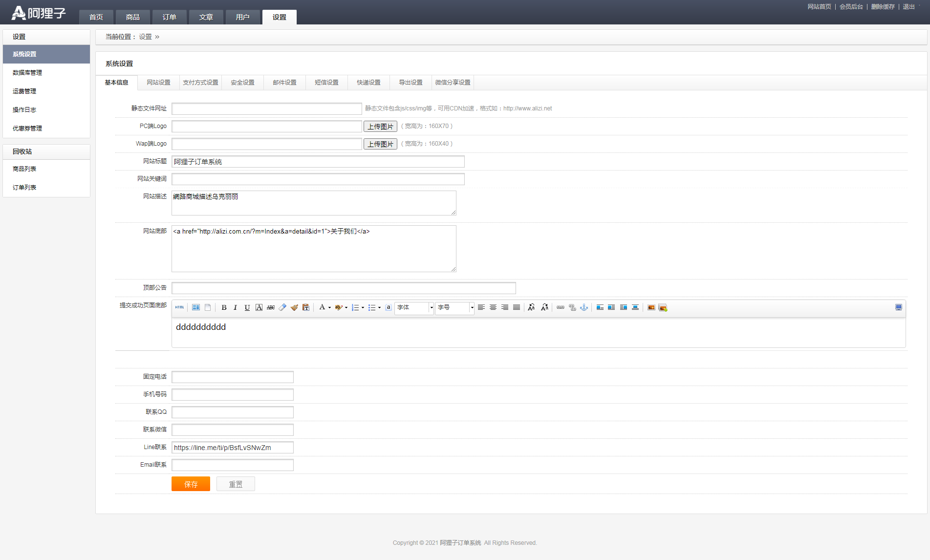Insert a hyperlink with the link icon
This screenshot has height=560, width=930.
coord(561,307)
